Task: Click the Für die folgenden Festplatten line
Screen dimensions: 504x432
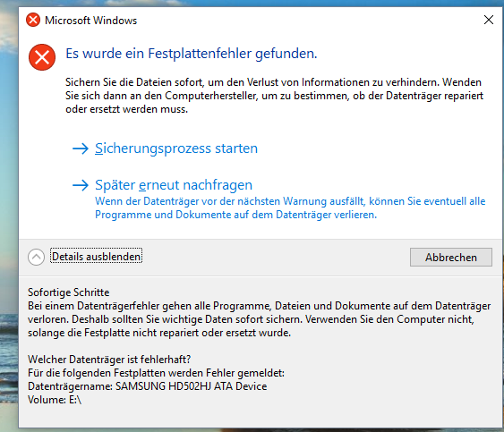Action: (x=156, y=373)
